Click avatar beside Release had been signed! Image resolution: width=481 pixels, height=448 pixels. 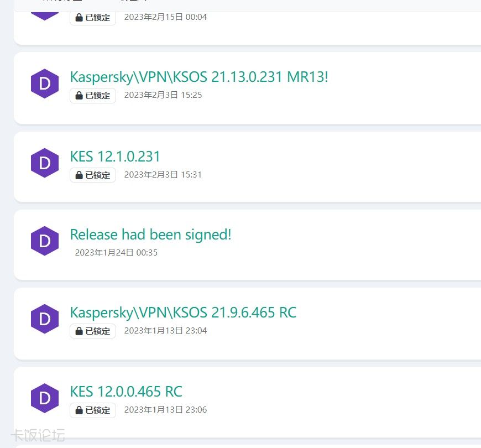tap(45, 241)
